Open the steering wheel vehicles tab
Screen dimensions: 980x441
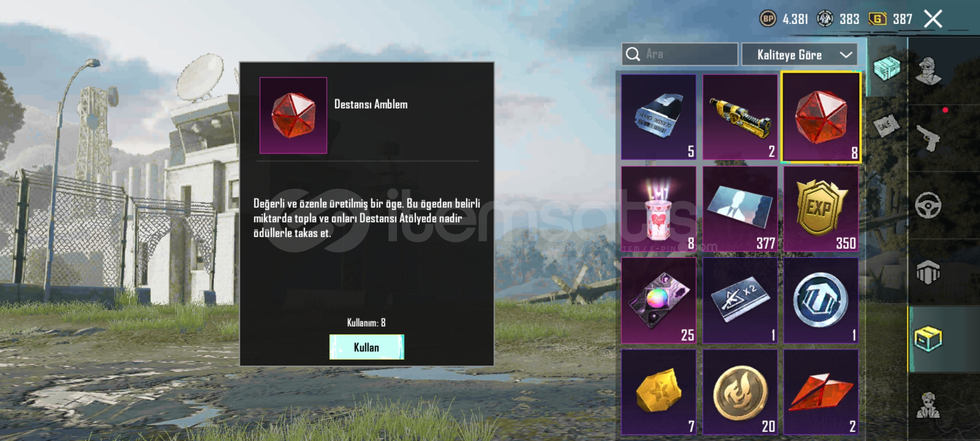(x=928, y=205)
